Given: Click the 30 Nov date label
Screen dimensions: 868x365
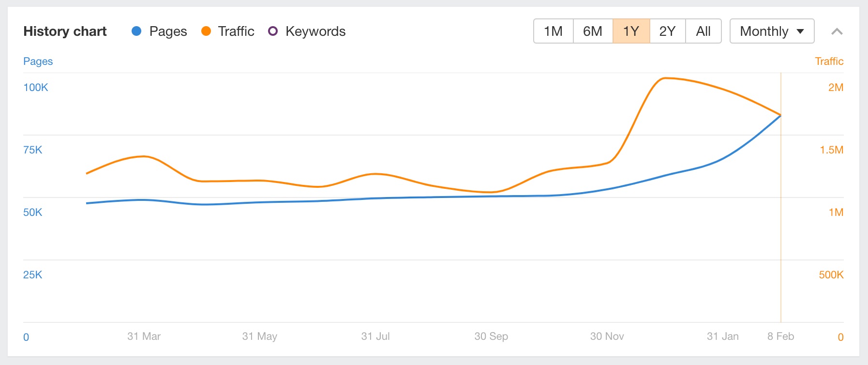Looking at the screenshot, I should (607, 336).
